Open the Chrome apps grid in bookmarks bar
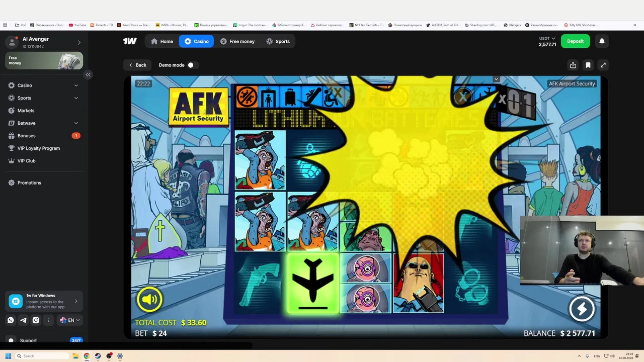Image resolution: width=644 pixels, height=362 pixels. pos(5,25)
